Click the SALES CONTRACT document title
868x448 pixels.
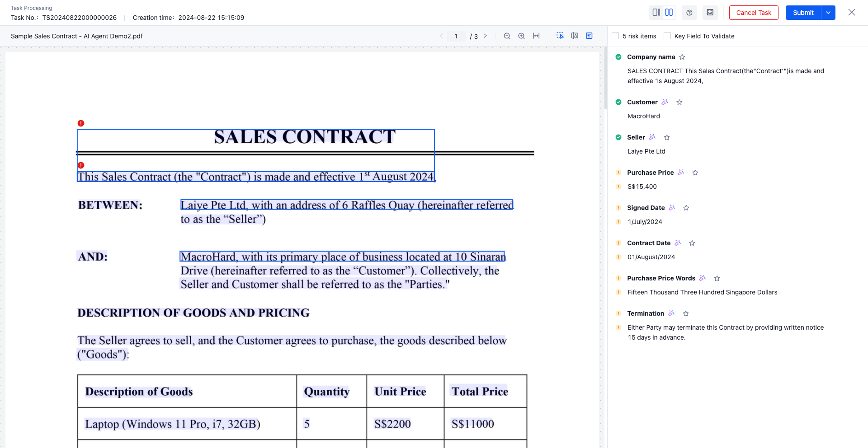pos(305,137)
